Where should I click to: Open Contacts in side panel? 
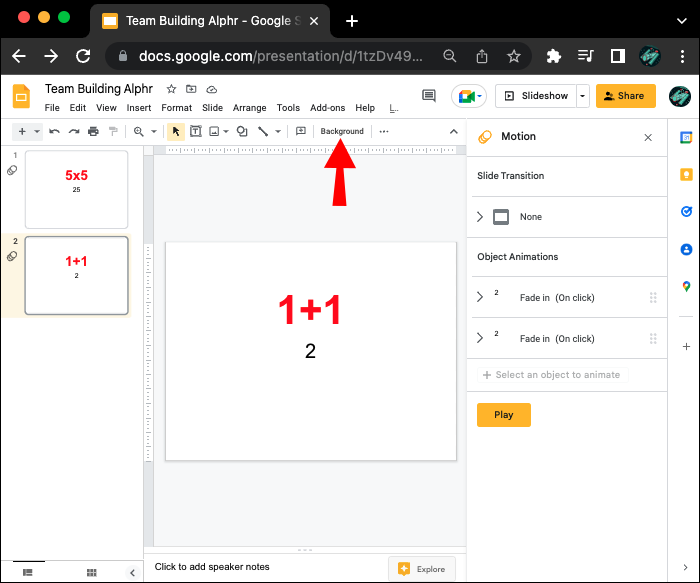pyautogui.click(x=686, y=249)
